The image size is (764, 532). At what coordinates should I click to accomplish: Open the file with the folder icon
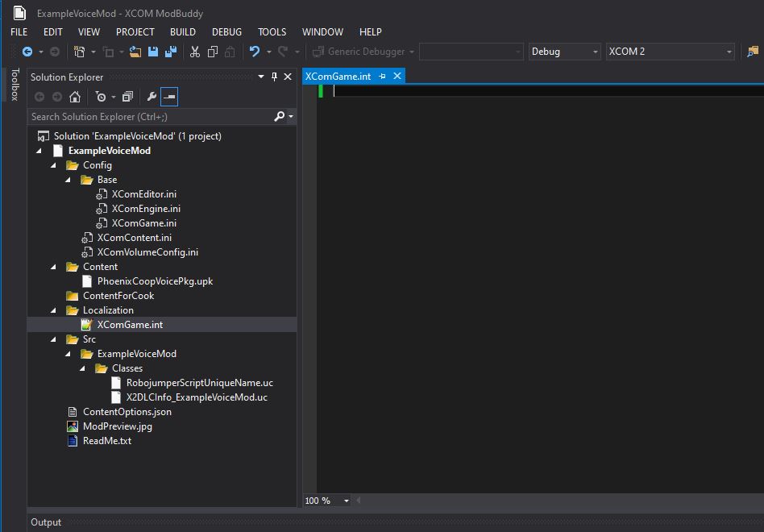(x=135, y=52)
